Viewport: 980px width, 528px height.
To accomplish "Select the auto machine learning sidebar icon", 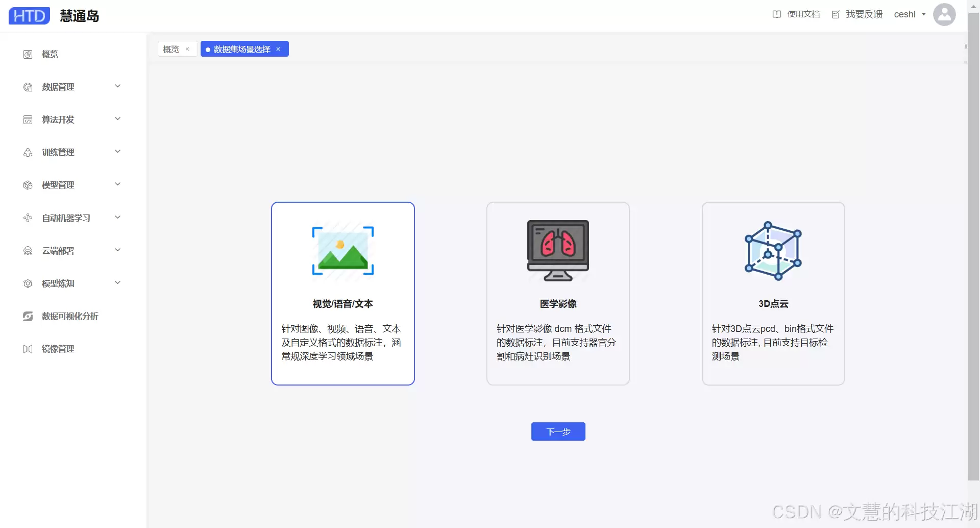I will point(28,218).
